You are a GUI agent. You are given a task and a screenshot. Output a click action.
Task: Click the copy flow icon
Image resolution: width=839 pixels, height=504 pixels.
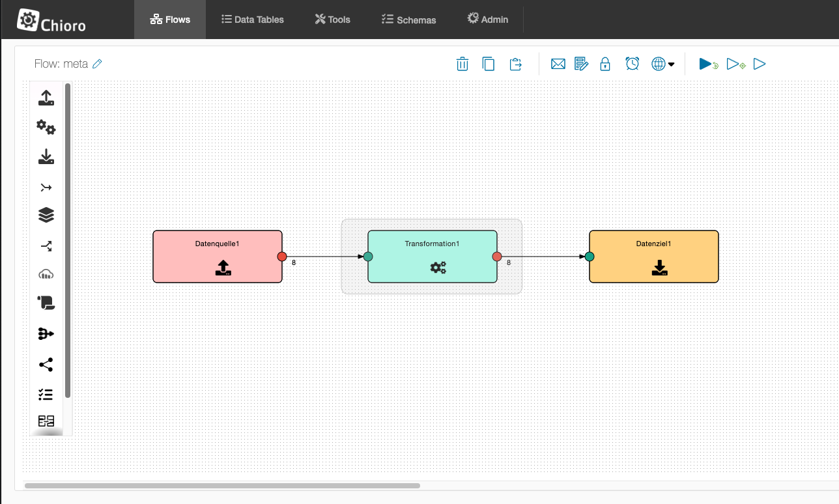[x=489, y=64]
